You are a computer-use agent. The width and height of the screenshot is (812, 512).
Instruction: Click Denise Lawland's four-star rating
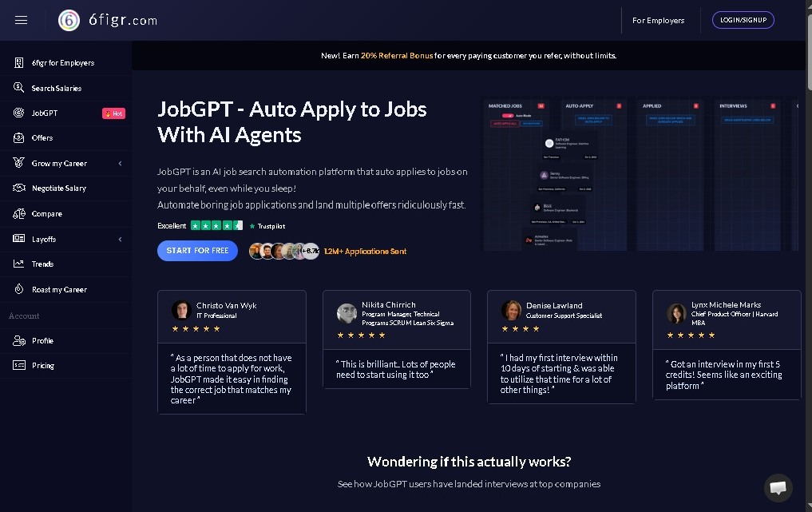[521, 328]
